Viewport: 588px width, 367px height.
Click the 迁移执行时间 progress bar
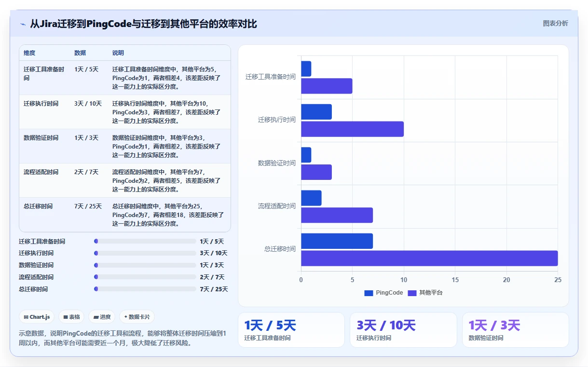coord(145,253)
